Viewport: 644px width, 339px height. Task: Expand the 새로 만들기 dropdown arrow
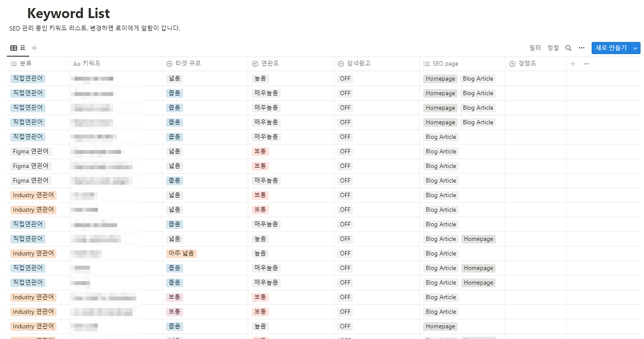pyautogui.click(x=635, y=48)
